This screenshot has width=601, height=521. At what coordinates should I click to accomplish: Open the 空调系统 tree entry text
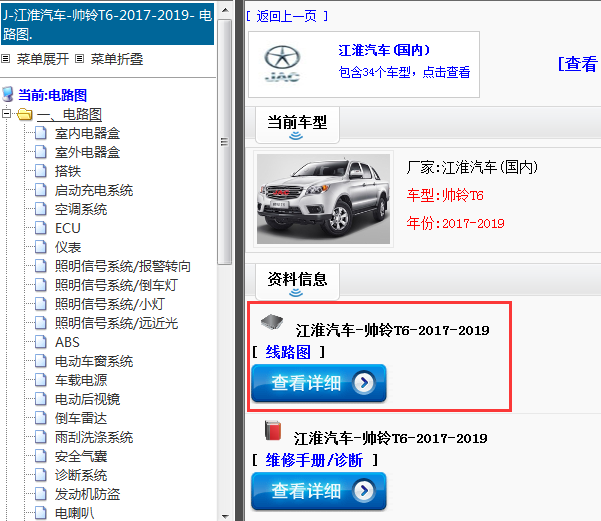(81, 209)
